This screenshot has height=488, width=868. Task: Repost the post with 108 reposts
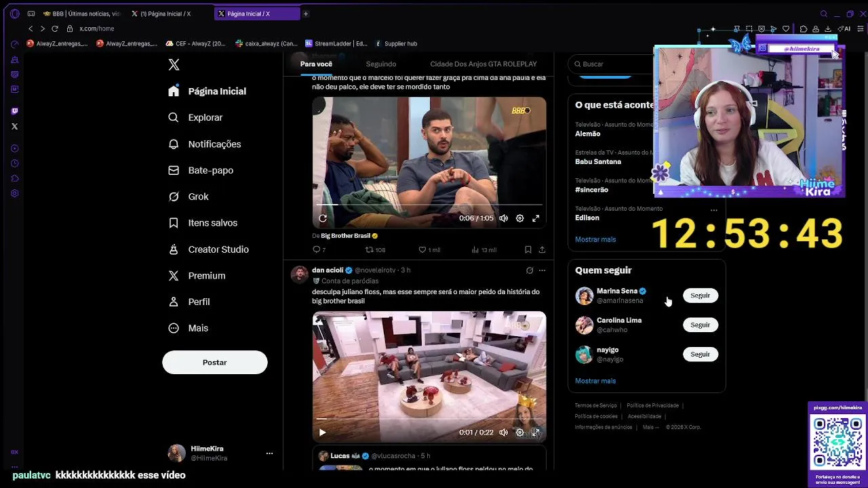[376, 249]
